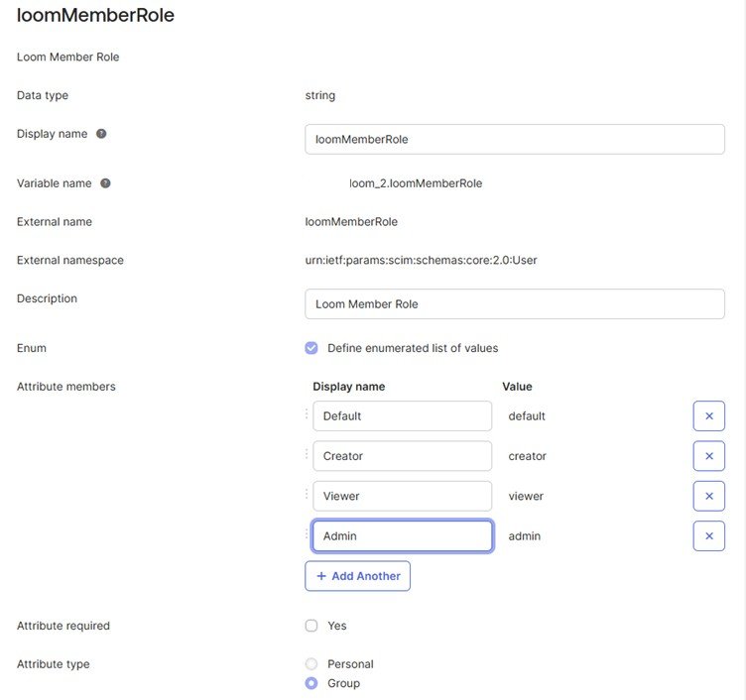Click help icon beside Variable name

click(105, 183)
